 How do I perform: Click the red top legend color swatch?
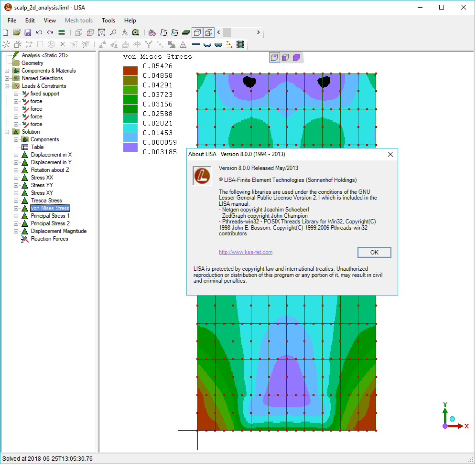pyautogui.click(x=130, y=71)
